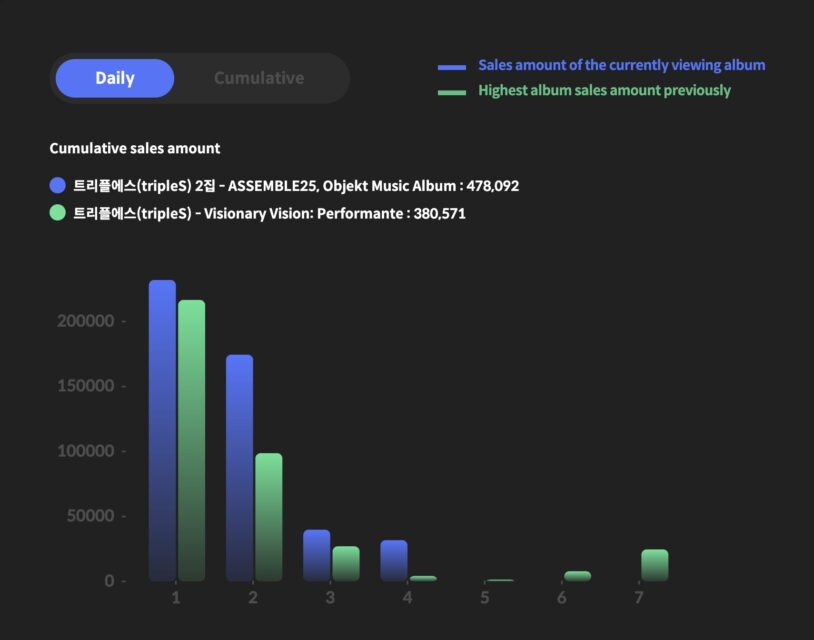Select 'Highest album sales amount previously' legend text

604,90
